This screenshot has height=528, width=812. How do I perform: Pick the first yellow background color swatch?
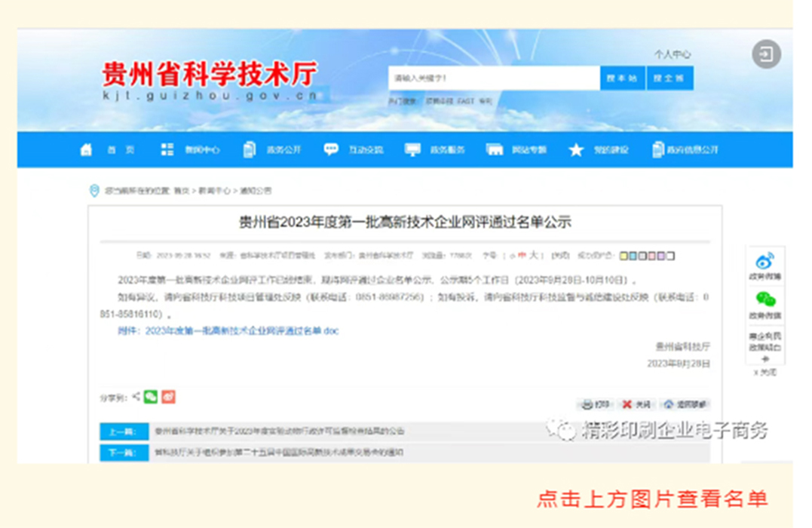(x=623, y=256)
